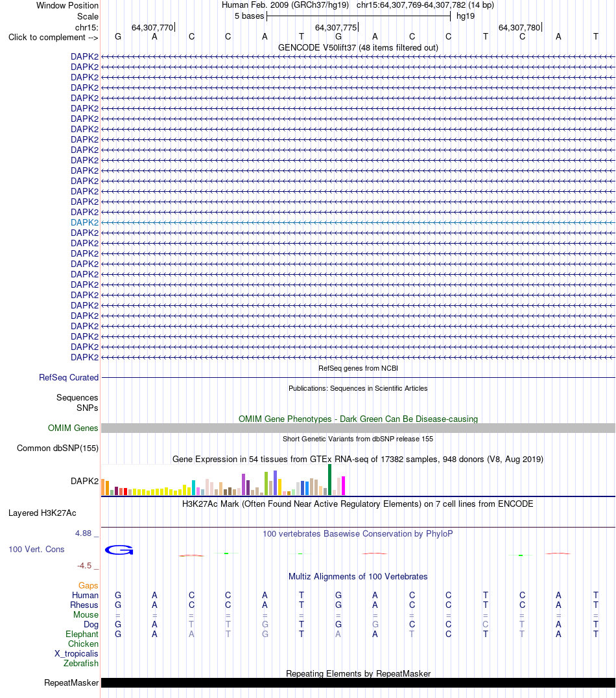This screenshot has height=698, width=616.
Task: Click the 64,307,770 position marker
Action: click(152, 28)
